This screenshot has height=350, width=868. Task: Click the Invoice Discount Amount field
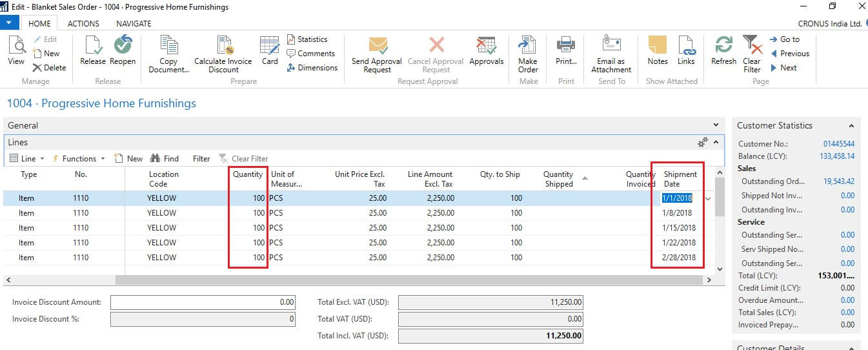(x=203, y=302)
